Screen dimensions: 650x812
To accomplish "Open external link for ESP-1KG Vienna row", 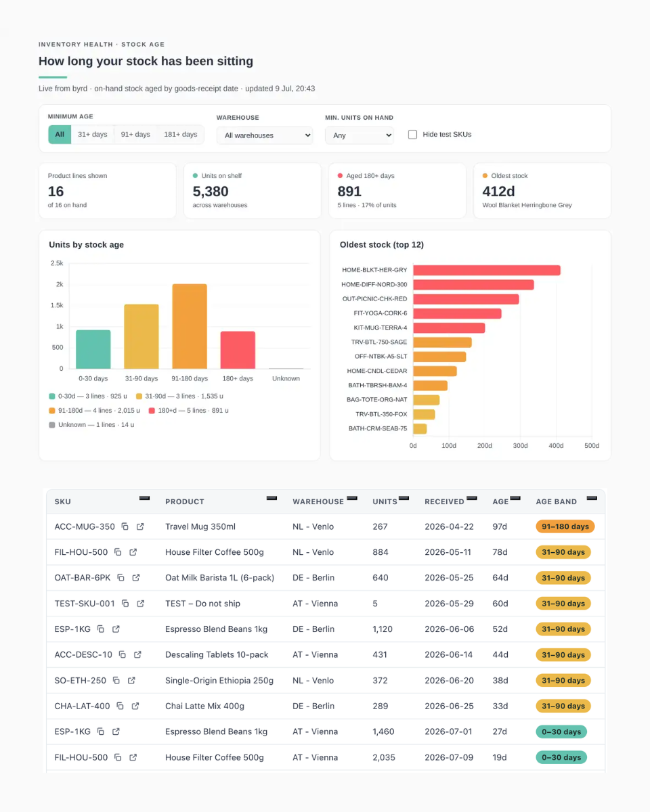I will (x=116, y=732).
